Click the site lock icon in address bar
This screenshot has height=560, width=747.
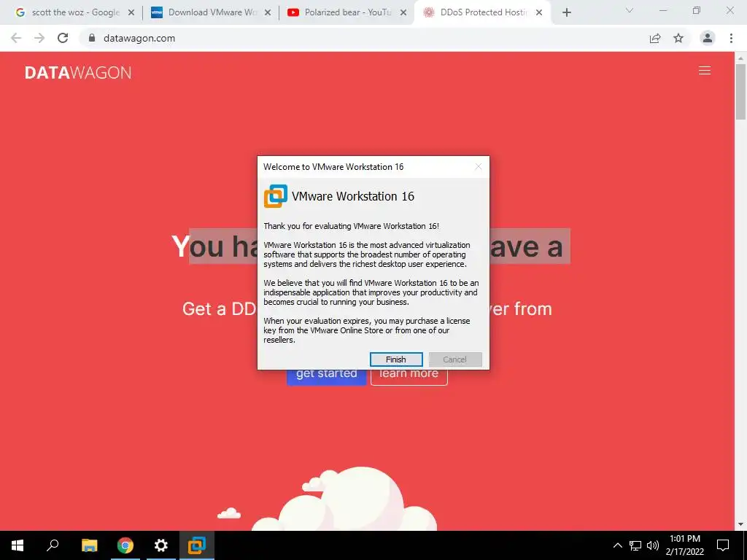92,38
